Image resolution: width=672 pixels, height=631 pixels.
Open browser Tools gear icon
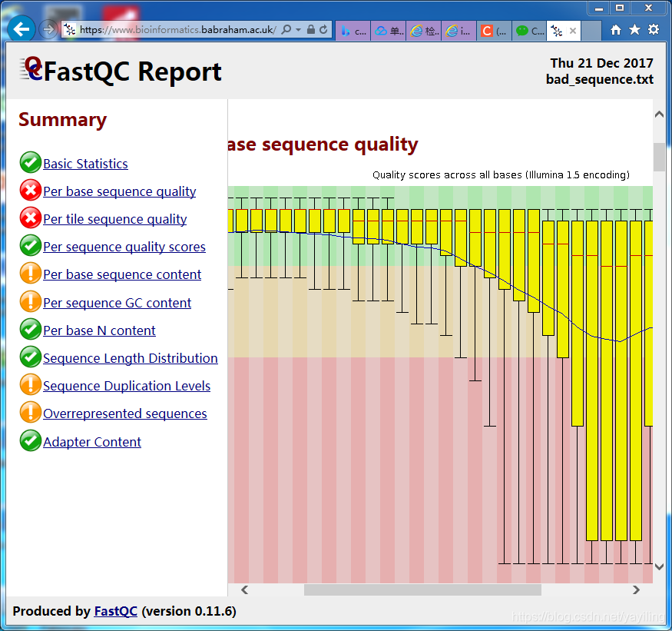[654, 29]
